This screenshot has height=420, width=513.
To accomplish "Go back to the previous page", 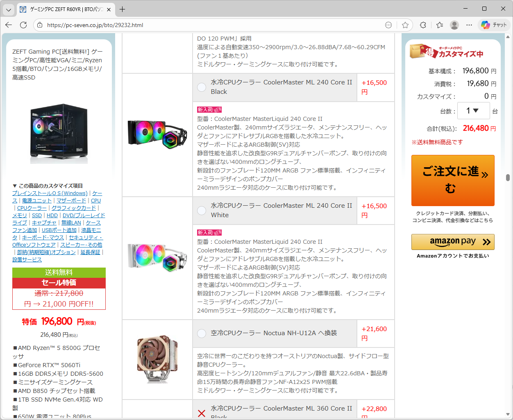I will pos(9,25).
